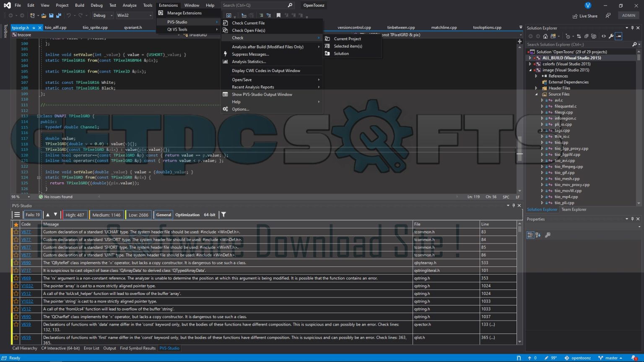Toggle the High: 487 severity filter
The height and width of the screenshot is (362, 644).
[x=75, y=215]
